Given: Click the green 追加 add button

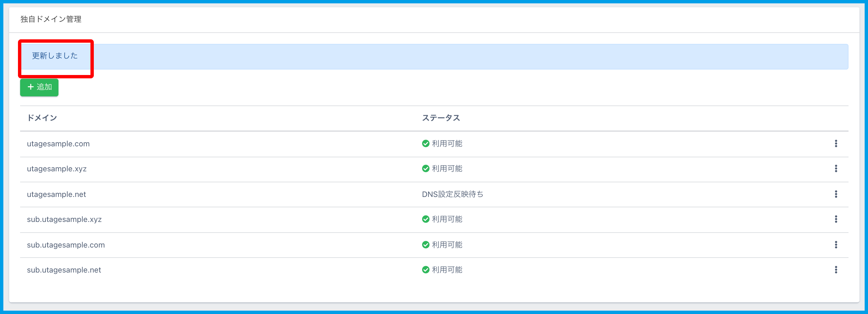Looking at the screenshot, I should pyautogui.click(x=39, y=87).
